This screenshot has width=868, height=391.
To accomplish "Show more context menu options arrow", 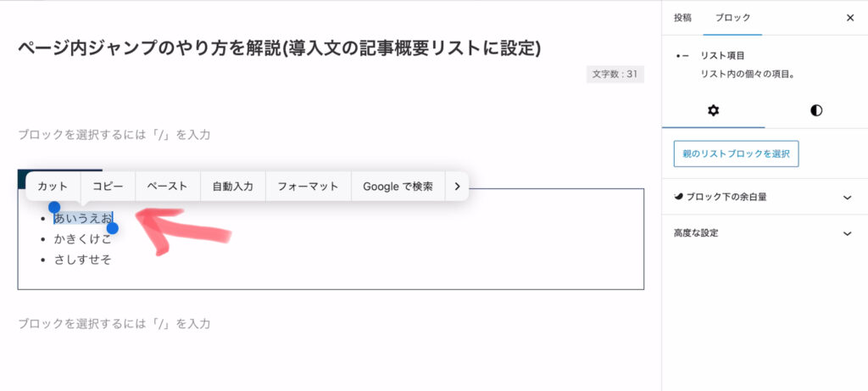I will (457, 186).
